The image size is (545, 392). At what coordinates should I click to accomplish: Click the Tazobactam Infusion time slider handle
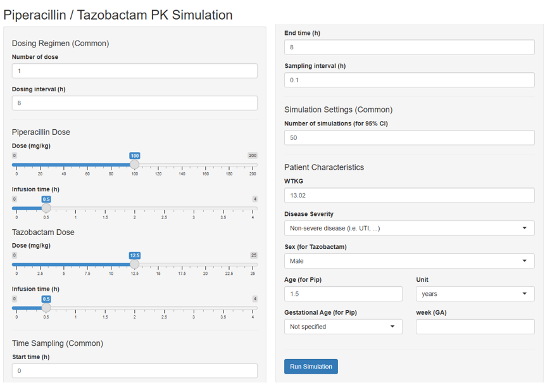(x=46, y=308)
